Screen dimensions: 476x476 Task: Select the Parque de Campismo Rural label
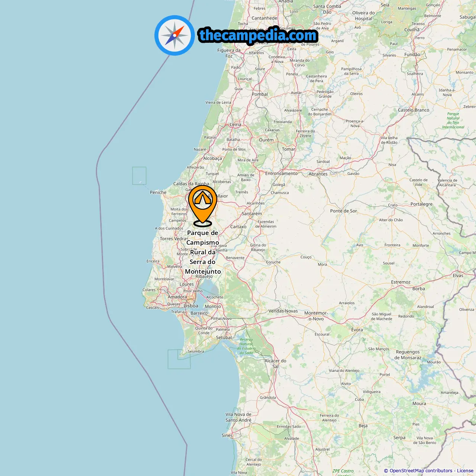(x=203, y=252)
